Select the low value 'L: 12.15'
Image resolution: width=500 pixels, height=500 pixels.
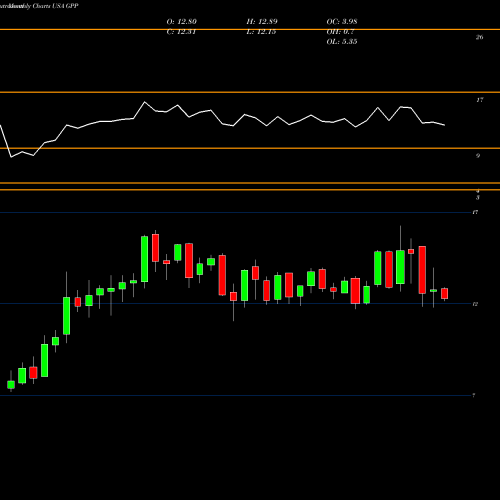pyautogui.click(x=261, y=32)
